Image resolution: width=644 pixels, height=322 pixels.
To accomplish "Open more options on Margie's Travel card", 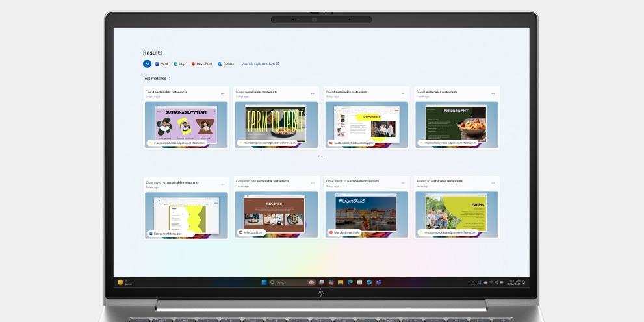I will pyautogui.click(x=403, y=183).
